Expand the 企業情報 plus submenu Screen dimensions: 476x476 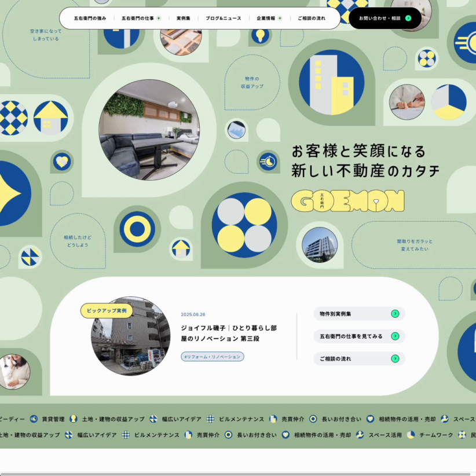(280, 18)
